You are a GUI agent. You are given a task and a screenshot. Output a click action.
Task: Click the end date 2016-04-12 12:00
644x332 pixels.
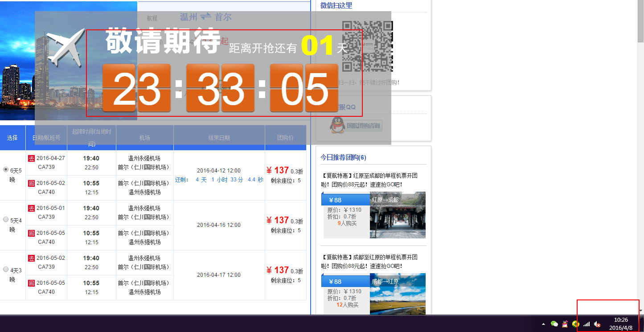coord(219,170)
